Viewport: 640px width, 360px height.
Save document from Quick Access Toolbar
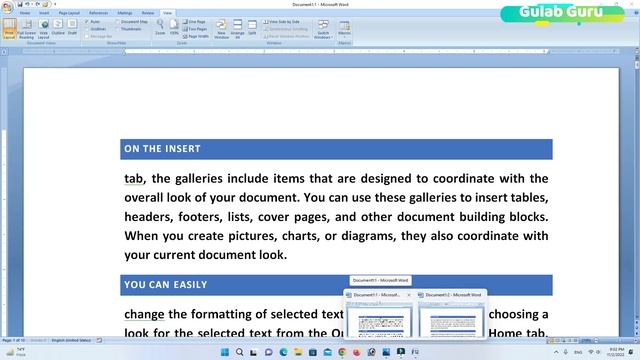(x=20, y=4)
